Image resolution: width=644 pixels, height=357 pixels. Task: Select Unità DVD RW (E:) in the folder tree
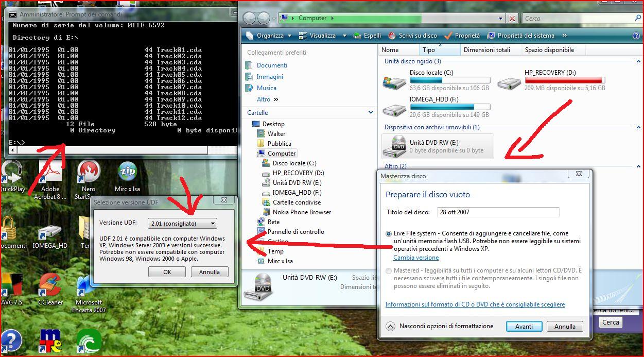[297, 183]
